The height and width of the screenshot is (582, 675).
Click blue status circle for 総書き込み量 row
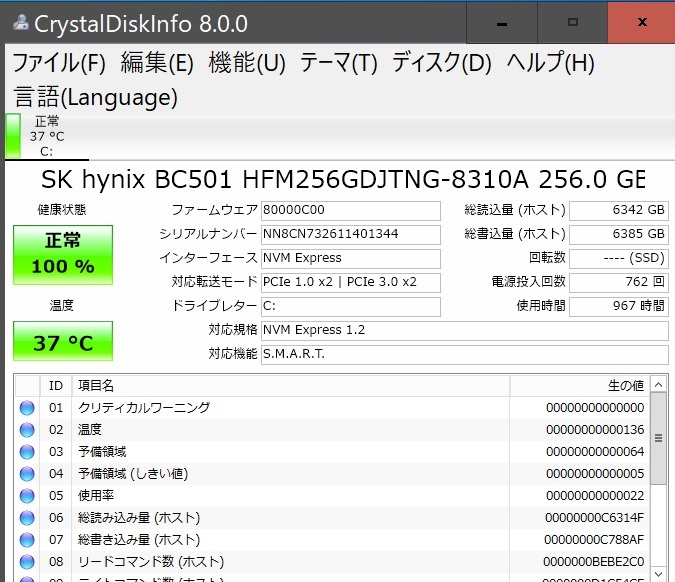click(x=27, y=540)
